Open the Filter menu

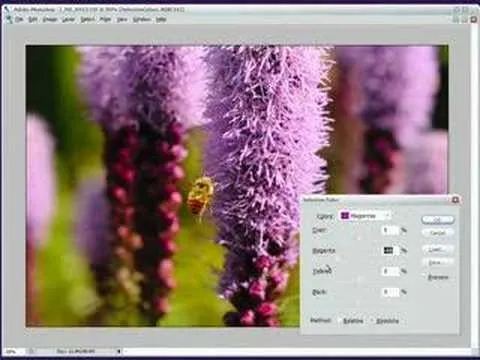point(105,20)
